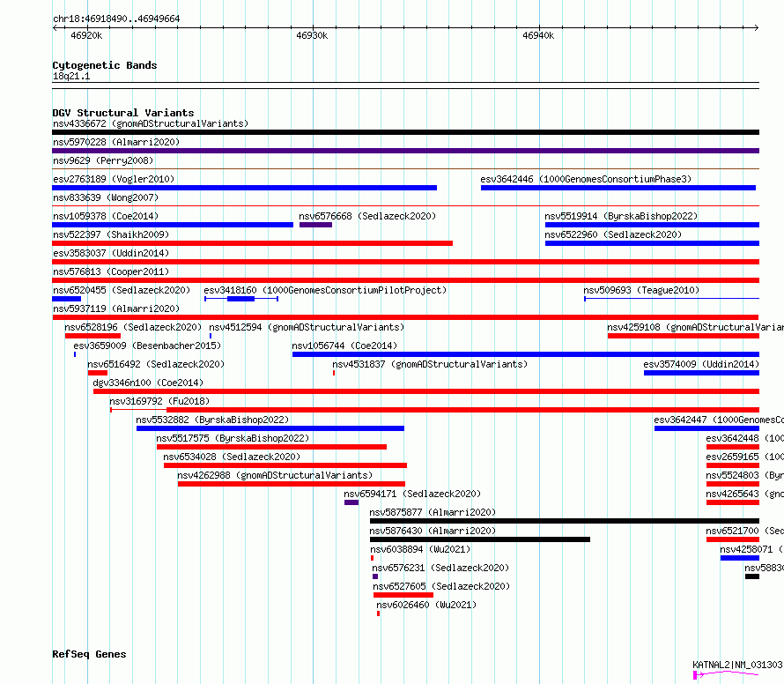
Task: Click the purple bar of nsv6576668 (Sedlazeck2020)
Action: [x=315, y=225]
